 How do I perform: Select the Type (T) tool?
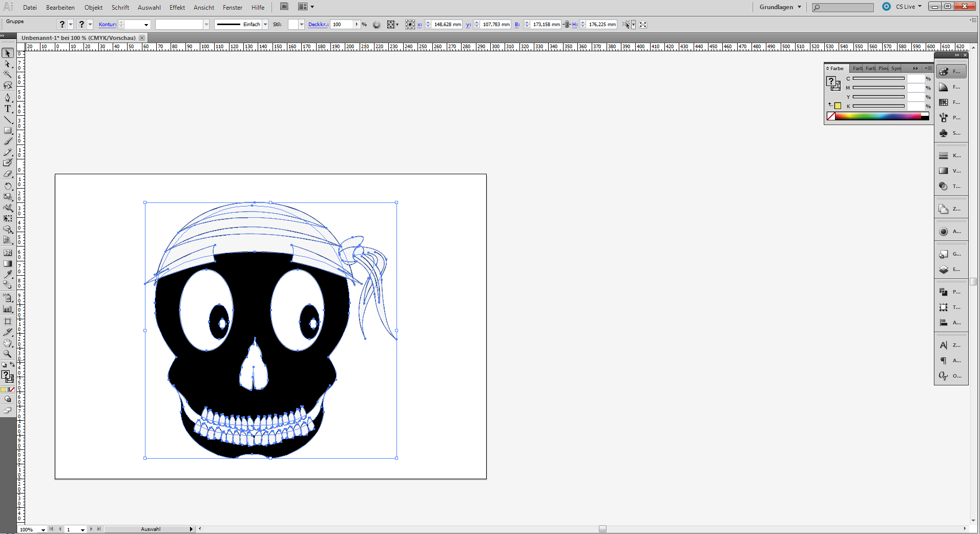pos(8,109)
